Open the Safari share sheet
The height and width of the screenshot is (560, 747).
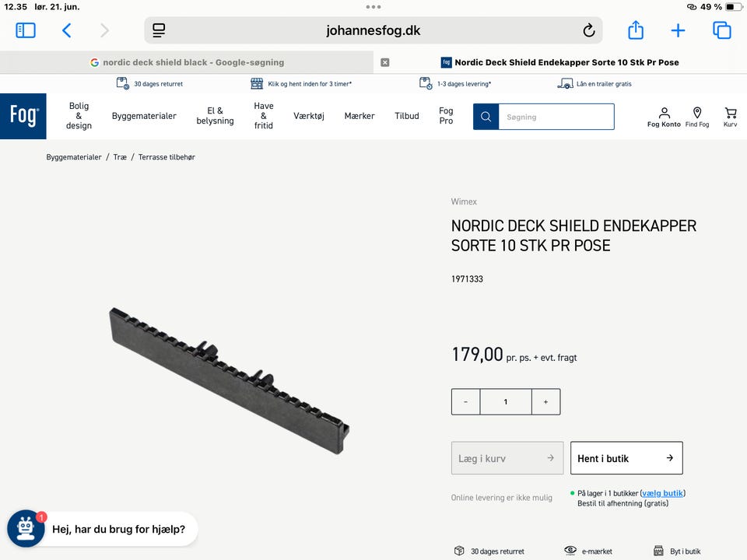pyautogui.click(x=636, y=30)
